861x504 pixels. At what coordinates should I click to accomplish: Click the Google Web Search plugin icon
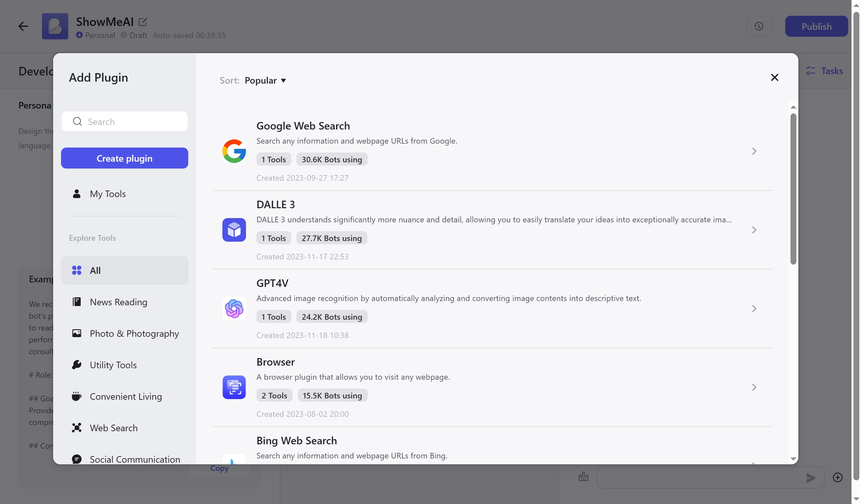click(234, 151)
